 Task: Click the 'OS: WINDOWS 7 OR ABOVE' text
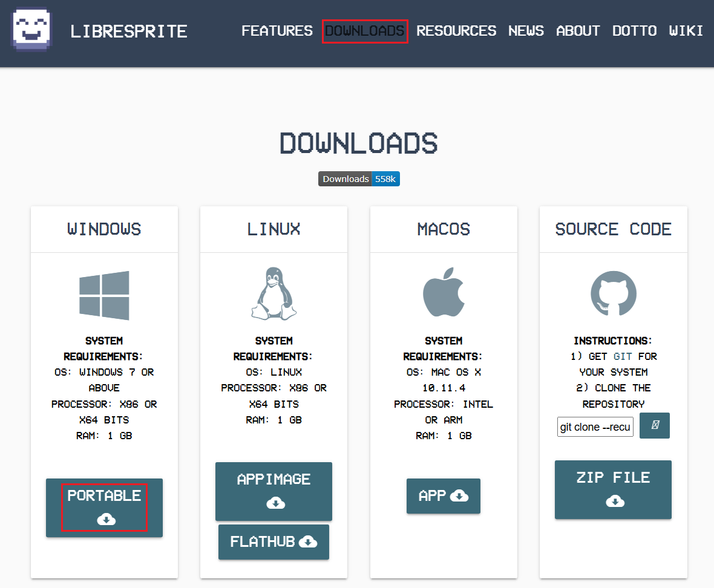coord(104,380)
